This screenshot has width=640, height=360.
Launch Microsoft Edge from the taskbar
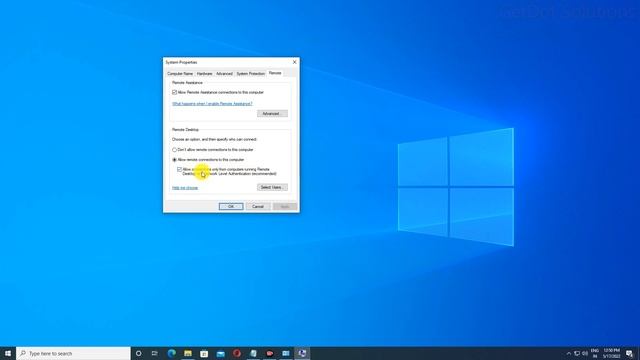(x=171, y=353)
